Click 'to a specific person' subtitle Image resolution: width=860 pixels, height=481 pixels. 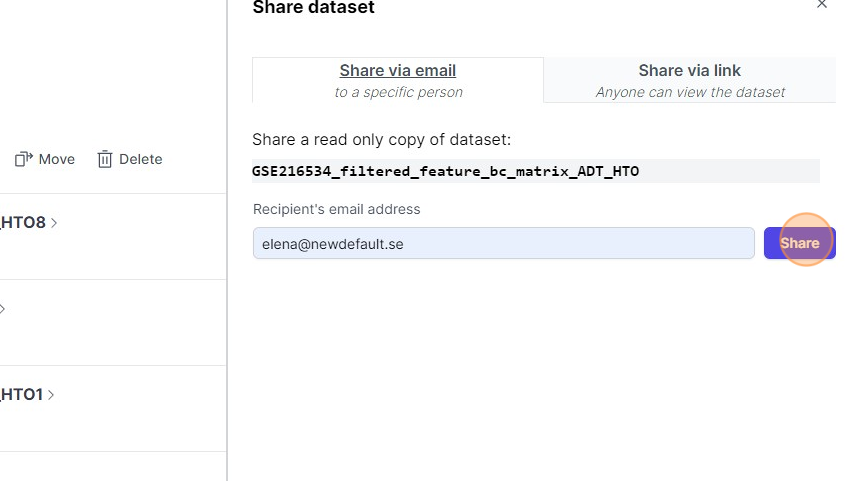[398, 92]
